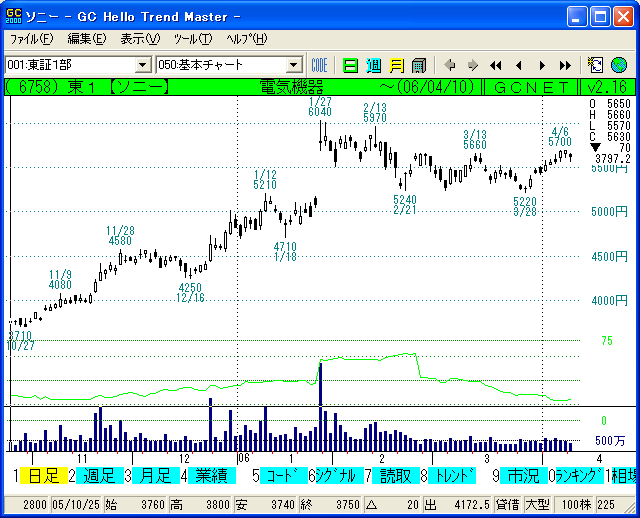Click the v2.16 version label
The width and height of the screenshot is (640, 518).
[x=607, y=87]
